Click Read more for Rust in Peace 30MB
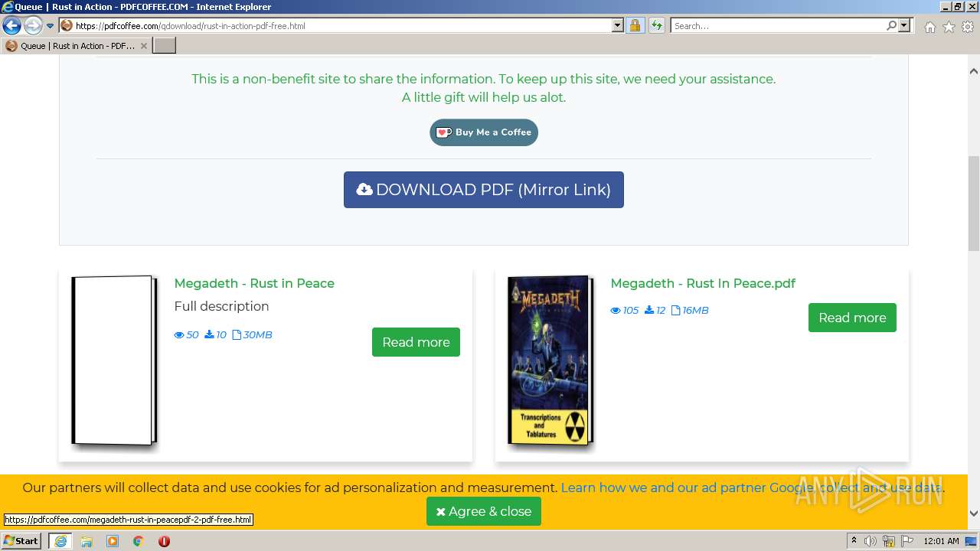The width and height of the screenshot is (980, 551). click(x=416, y=342)
